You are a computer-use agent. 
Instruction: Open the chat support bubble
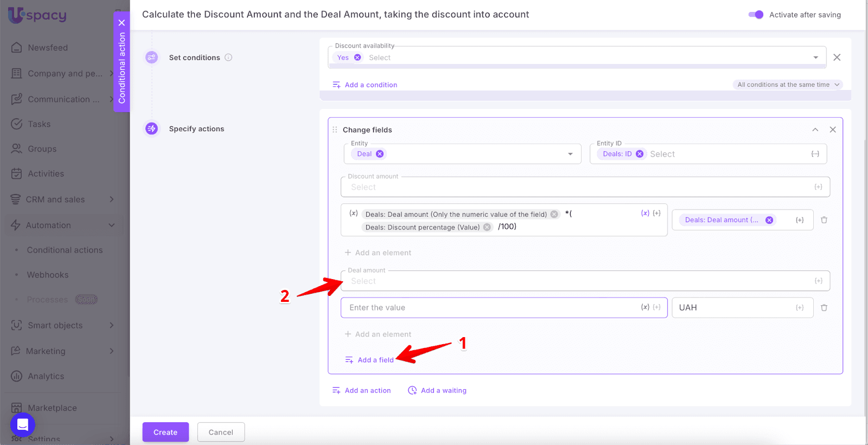point(23,424)
